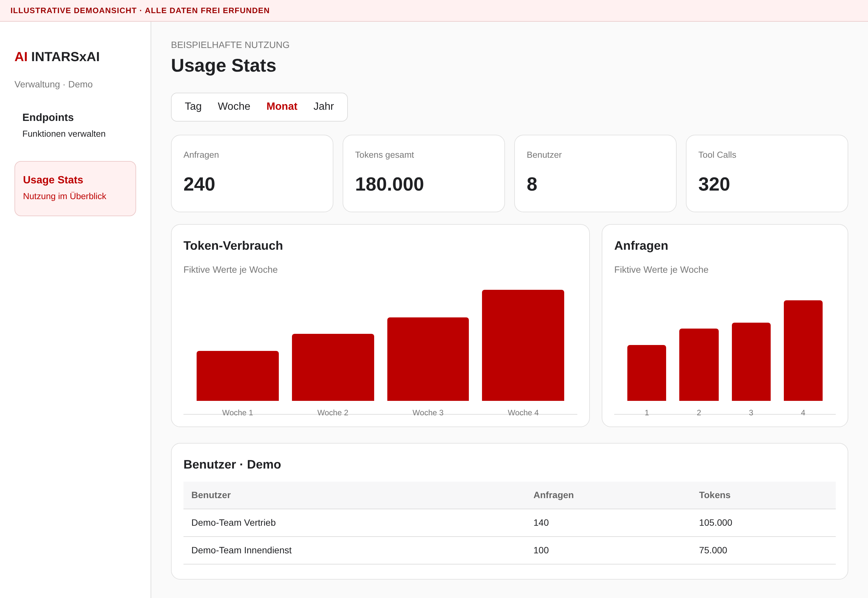Click the Benutzer 8 stat card

pyautogui.click(x=595, y=173)
